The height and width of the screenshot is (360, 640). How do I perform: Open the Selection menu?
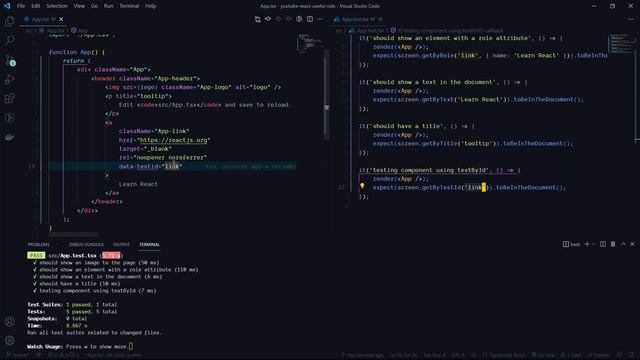57,6
